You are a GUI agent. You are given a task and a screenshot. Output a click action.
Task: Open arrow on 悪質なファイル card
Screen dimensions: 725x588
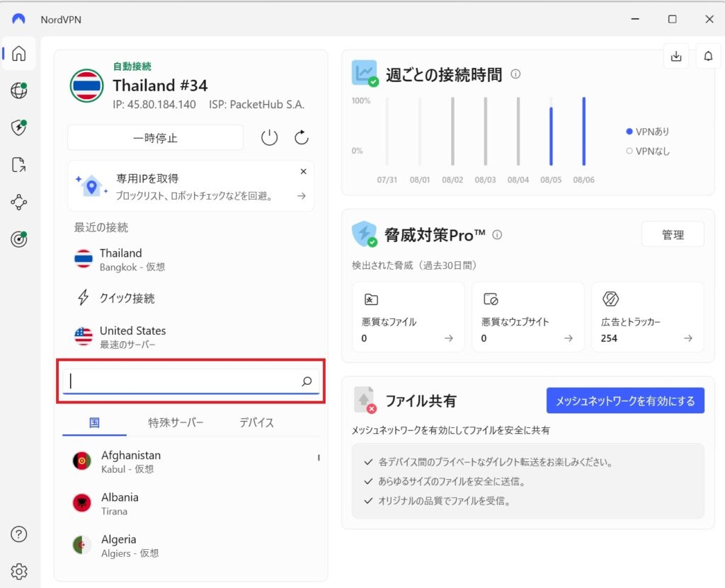(448, 338)
